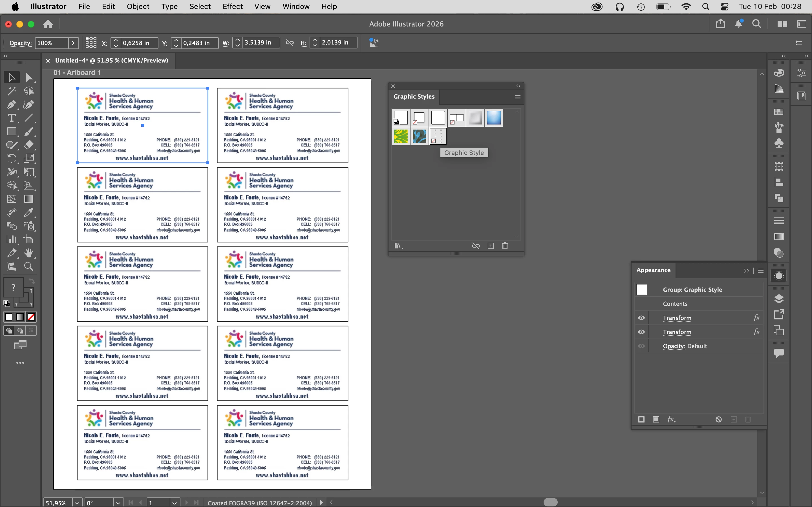Toggle constrain width and height proportions
The height and width of the screenshot is (507, 812).
(x=290, y=43)
